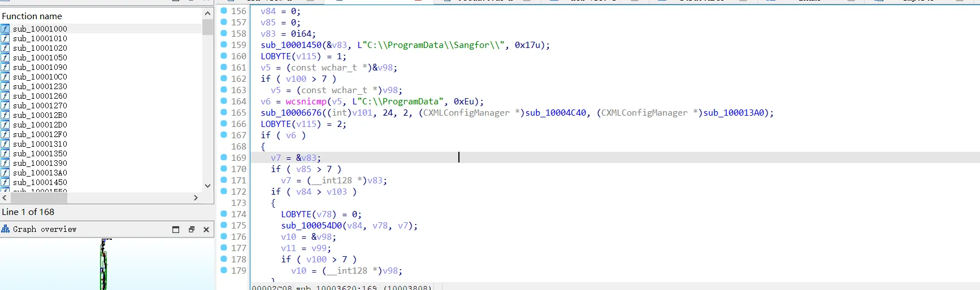Toggle breakpoint dot on line 175

click(x=224, y=225)
